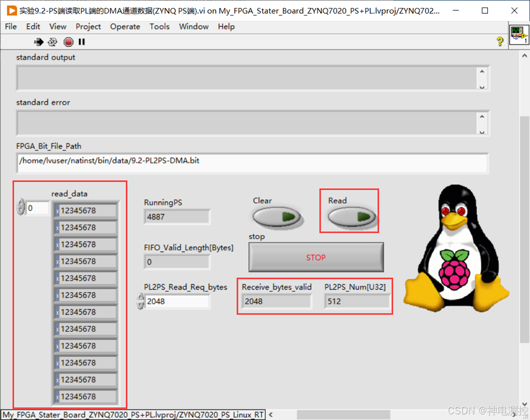Increment the read_data array index
The height and width of the screenshot is (420, 530).
(21, 203)
